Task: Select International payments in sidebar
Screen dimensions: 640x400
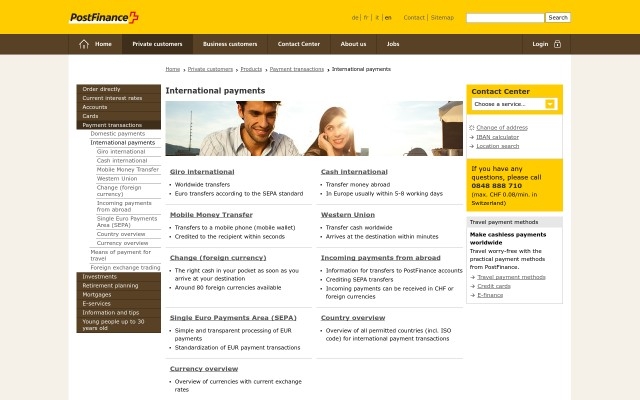Action: 122,142
